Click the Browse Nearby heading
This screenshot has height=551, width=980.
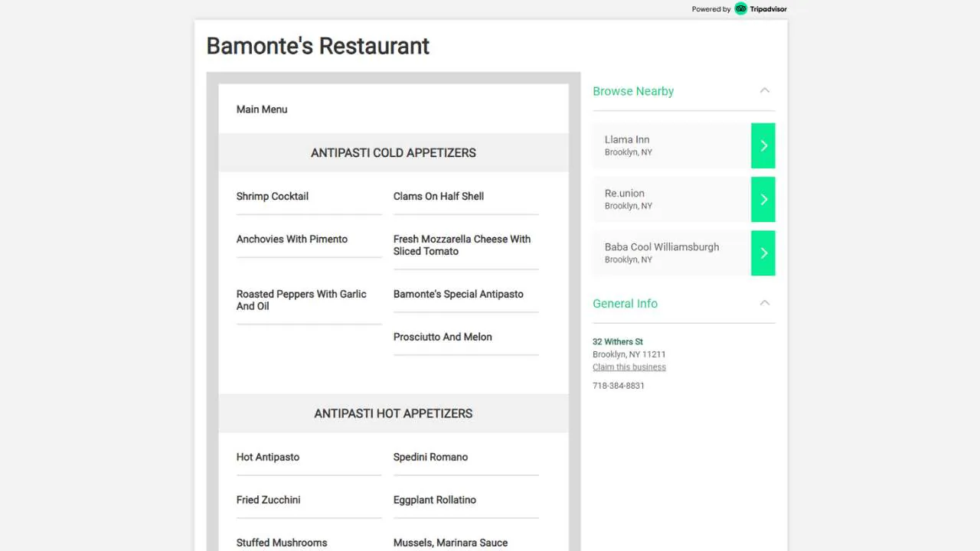633,91
